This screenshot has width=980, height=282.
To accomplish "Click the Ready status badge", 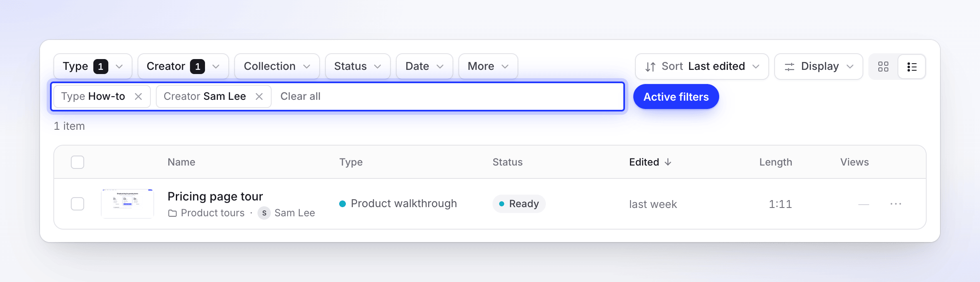I will point(519,204).
